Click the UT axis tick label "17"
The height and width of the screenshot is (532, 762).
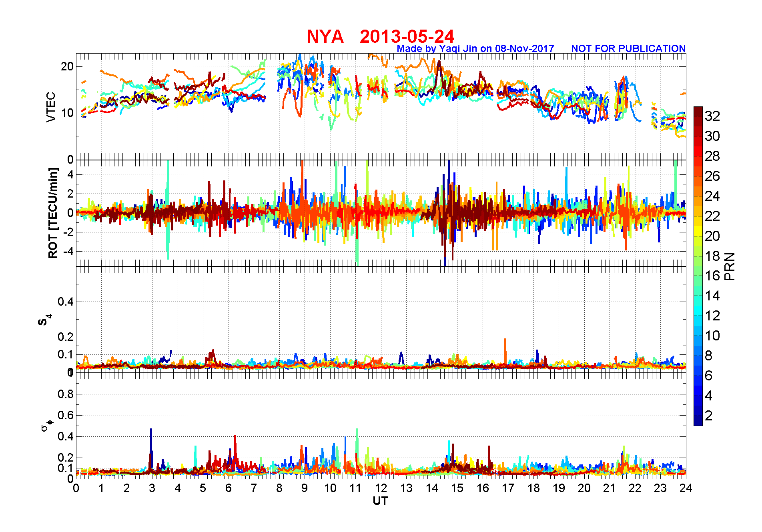tap(508, 488)
